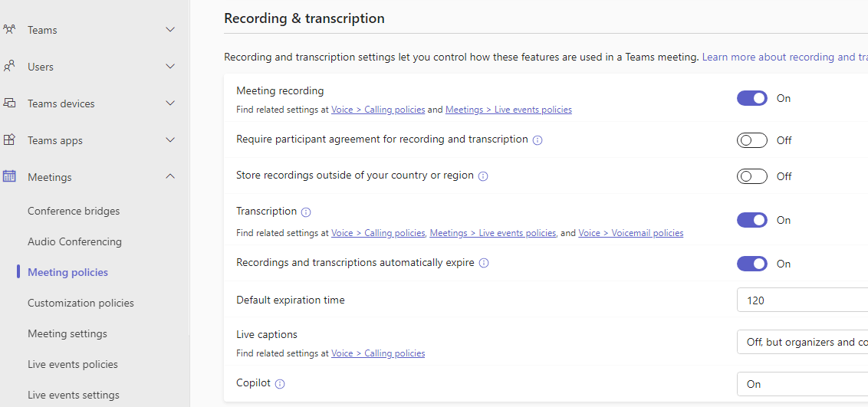Turn off the Meeting recording toggle

click(751, 98)
